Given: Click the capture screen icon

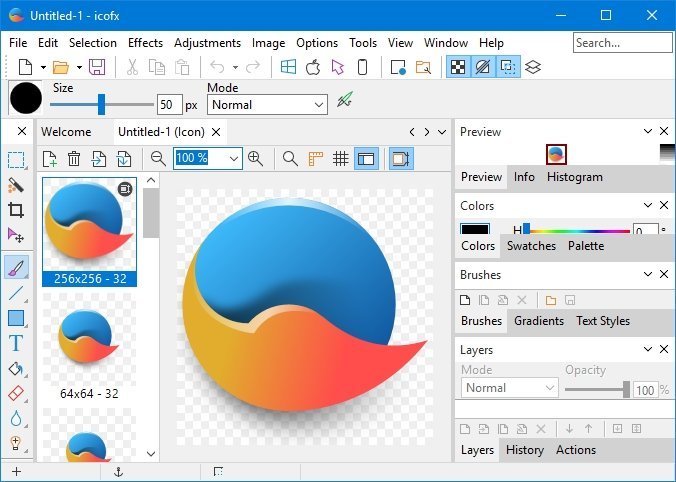Looking at the screenshot, I should pos(398,67).
